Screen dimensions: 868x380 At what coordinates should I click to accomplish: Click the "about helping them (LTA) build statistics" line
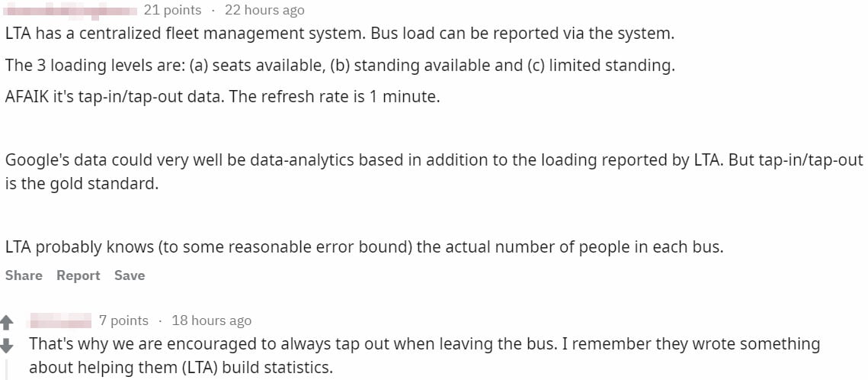point(181,367)
